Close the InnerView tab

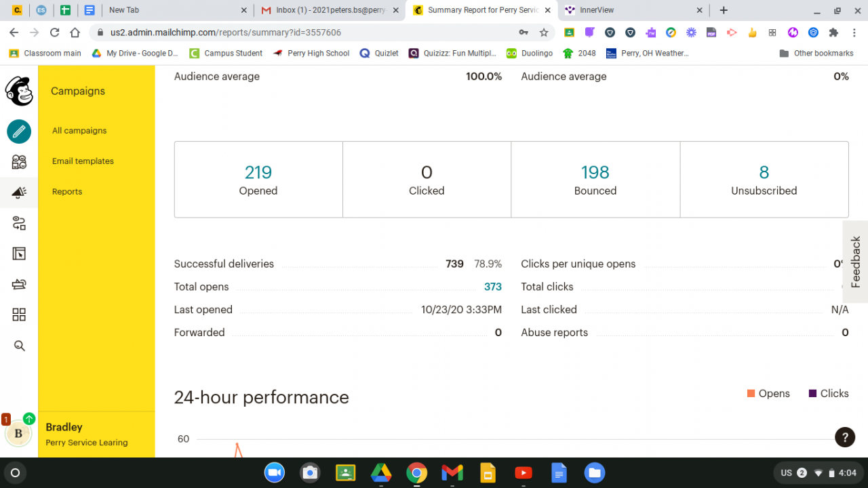700,10
